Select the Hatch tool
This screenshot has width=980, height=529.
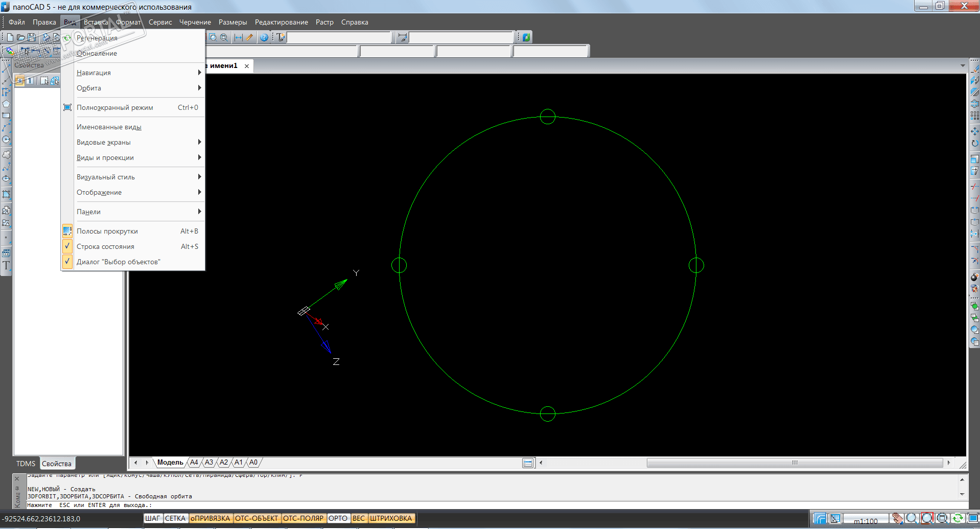point(6,194)
